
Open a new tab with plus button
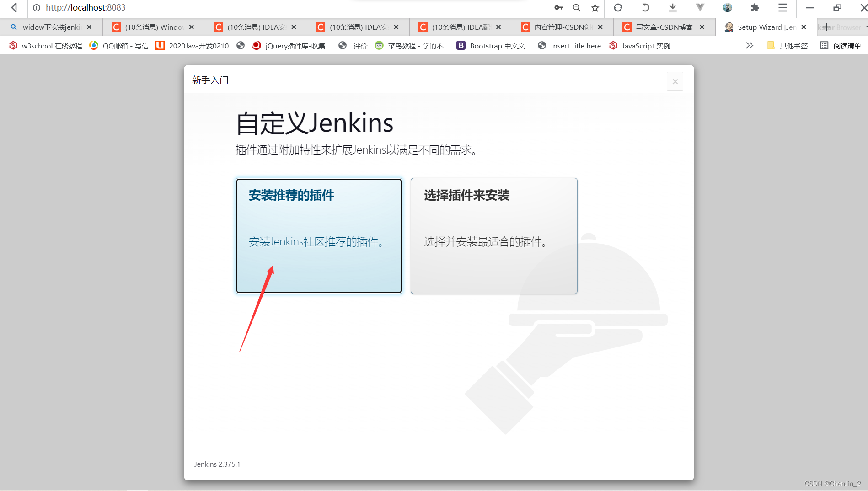826,27
